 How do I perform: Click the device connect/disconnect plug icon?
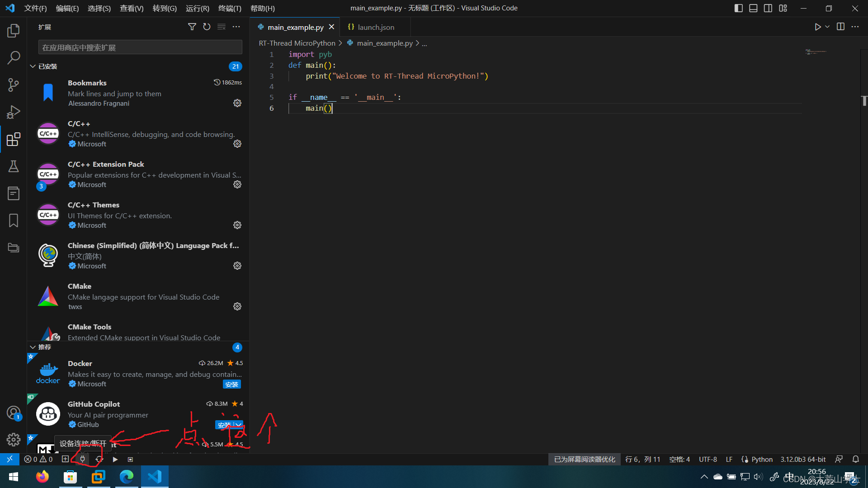point(82,459)
